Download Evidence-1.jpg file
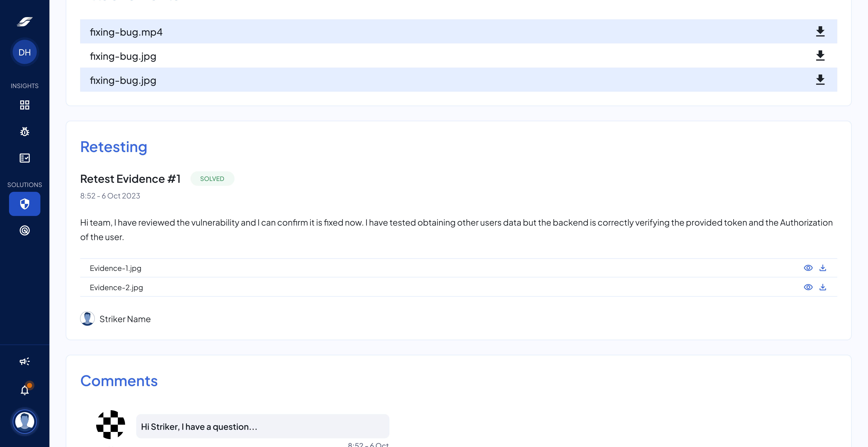Screen dimensions: 868x447 (x=822, y=268)
